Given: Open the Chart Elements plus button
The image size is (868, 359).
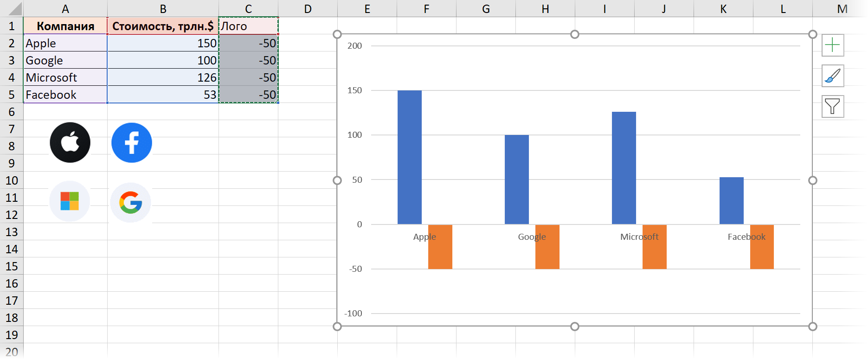Looking at the screenshot, I should 833,45.
